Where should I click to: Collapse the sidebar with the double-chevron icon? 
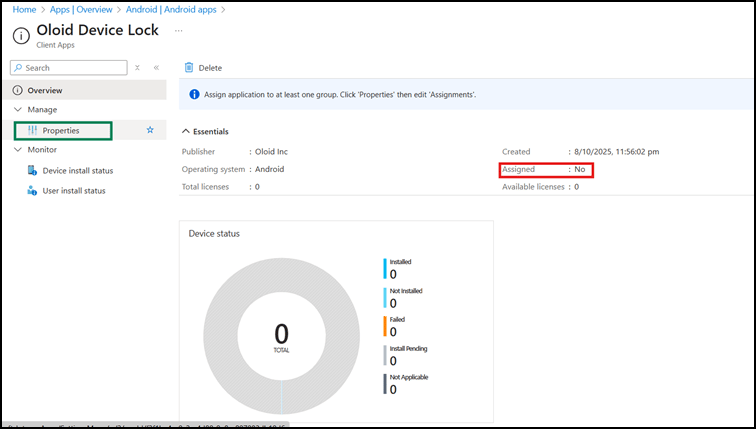pyautogui.click(x=156, y=67)
